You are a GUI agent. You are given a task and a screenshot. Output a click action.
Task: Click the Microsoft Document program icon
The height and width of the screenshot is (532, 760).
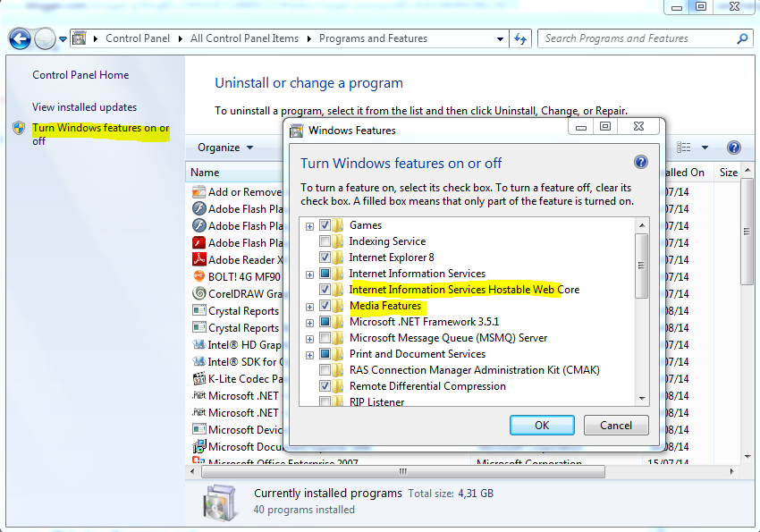tap(198, 446)
